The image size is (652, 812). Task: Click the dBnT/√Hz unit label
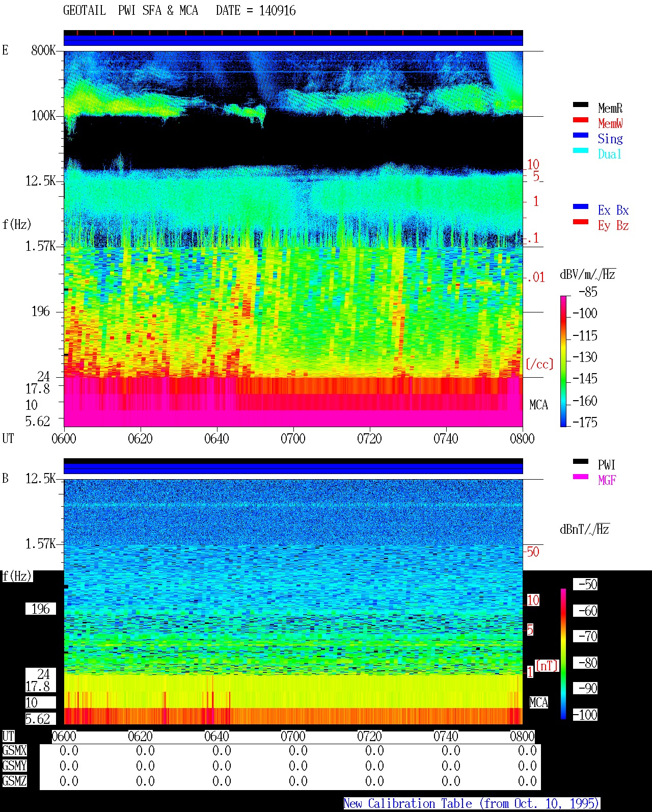[585, 529]
